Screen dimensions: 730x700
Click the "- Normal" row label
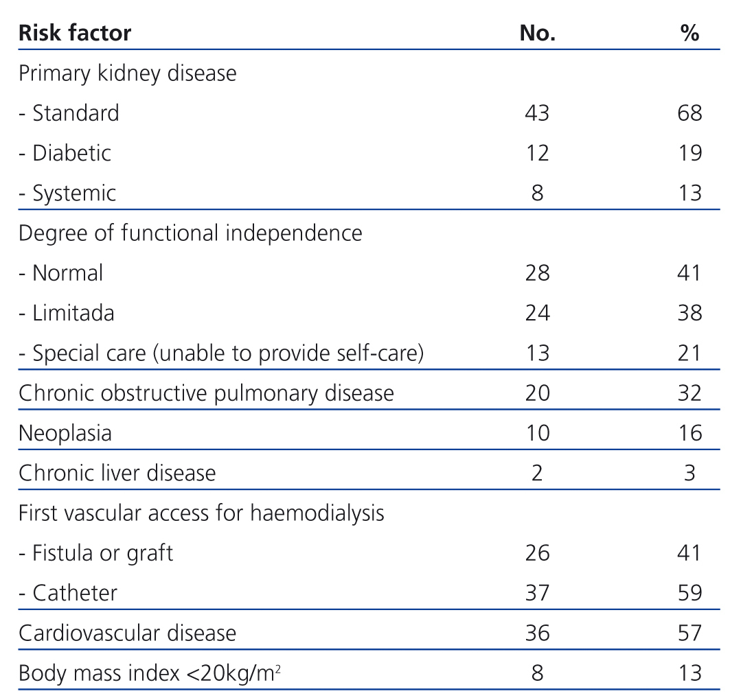(x=60, y=273)
